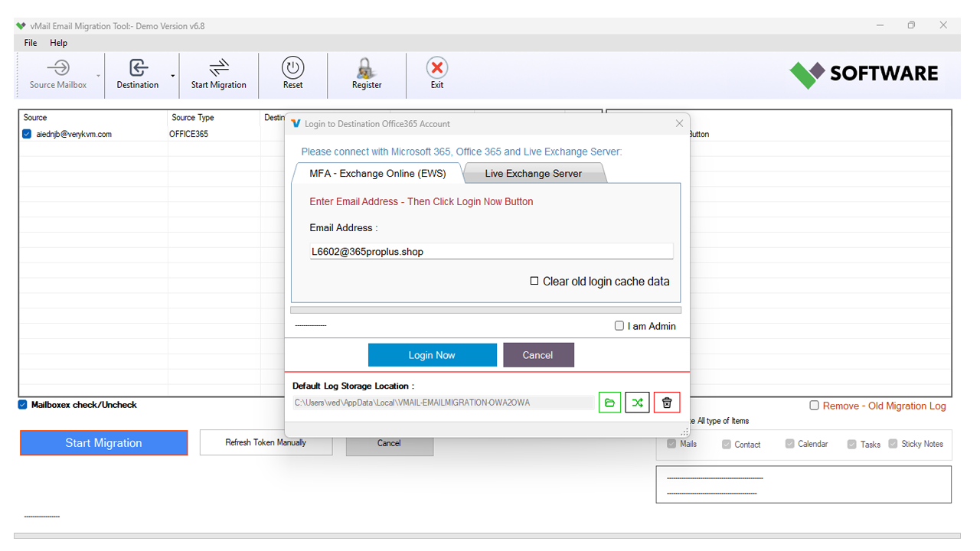
Task: Click the log storage path field
Action: click(443, 403)
